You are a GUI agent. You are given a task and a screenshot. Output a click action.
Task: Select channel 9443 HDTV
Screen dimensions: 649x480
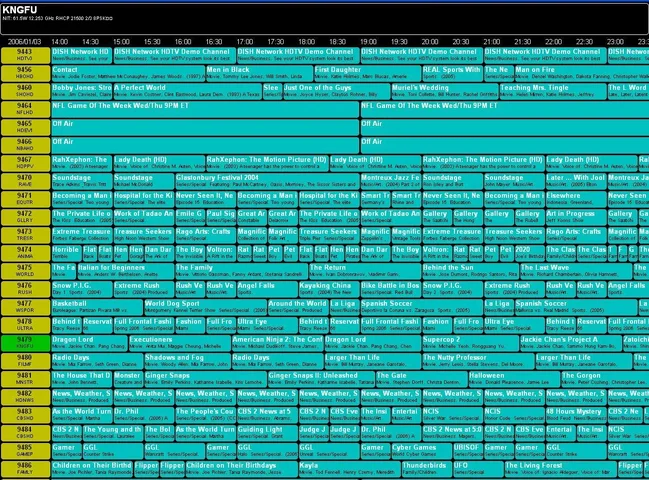25,55
